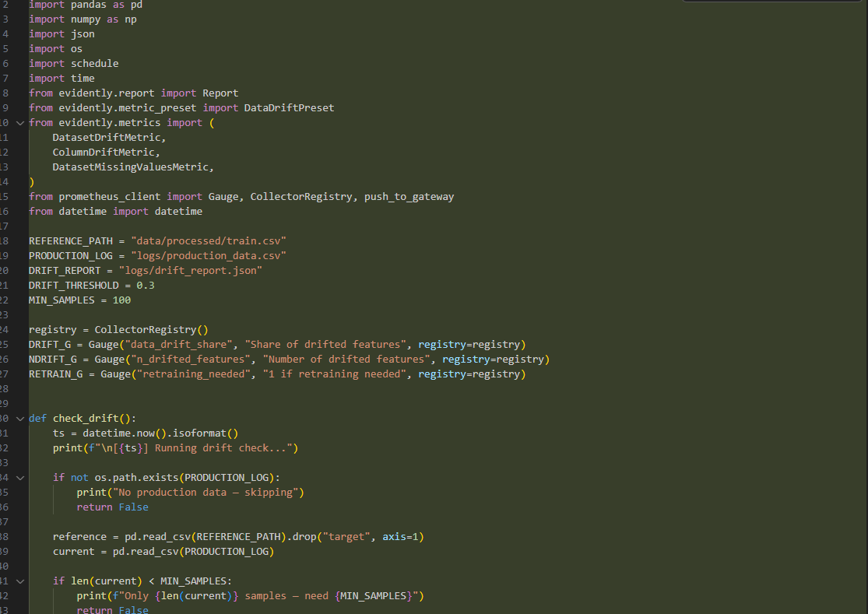Click the 'DataDriftPreset' import name

tap(289, 108)
